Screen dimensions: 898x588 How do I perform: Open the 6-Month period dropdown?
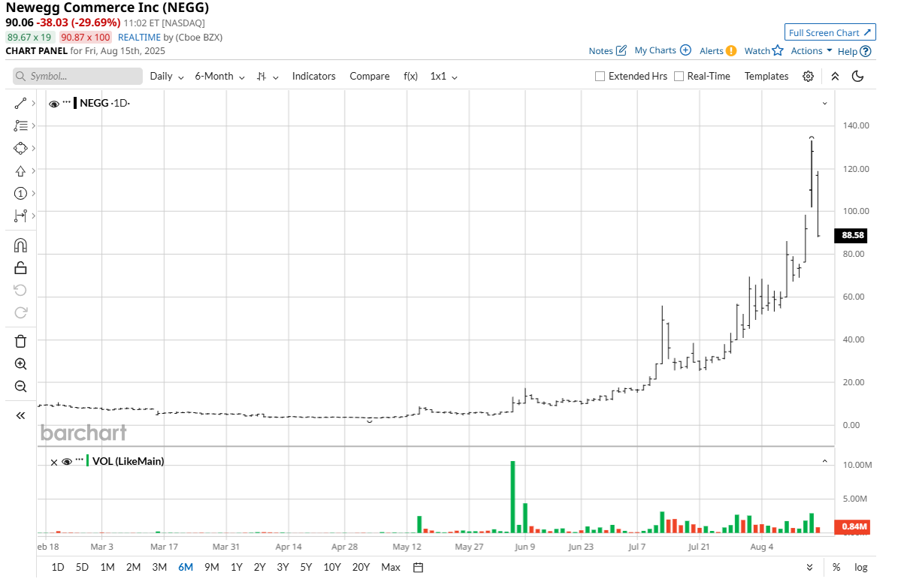(220, 76)
